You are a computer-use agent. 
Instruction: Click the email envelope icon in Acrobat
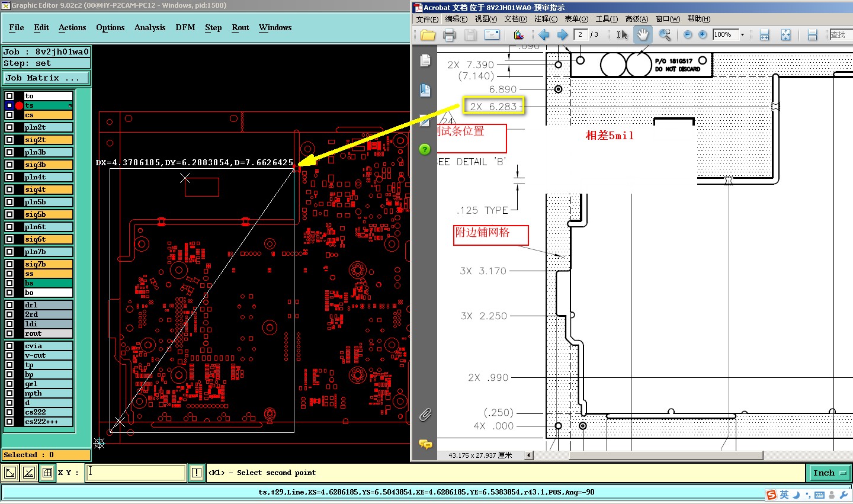pos(492,35)
